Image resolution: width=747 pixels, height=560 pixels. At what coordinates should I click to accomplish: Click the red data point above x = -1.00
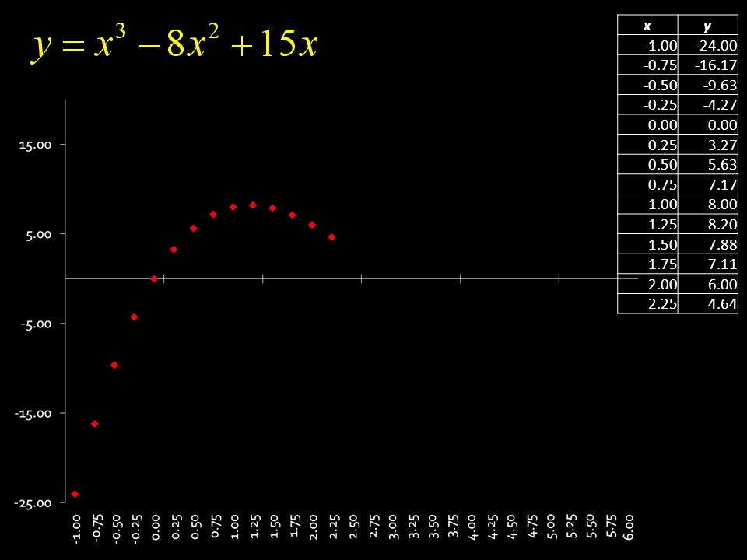[x=75, y=494]
